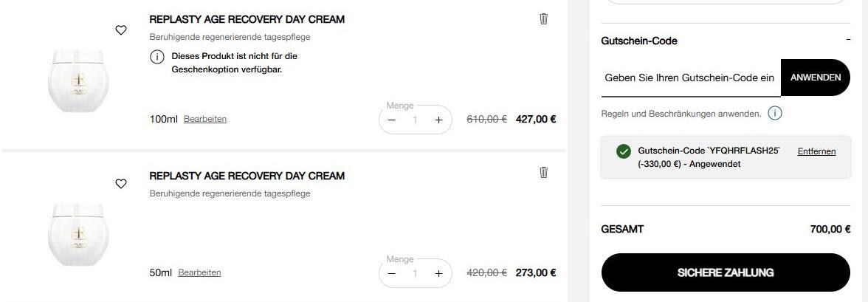
Task: Focus the Gutschein-Code input field
Action: click(x=690, y=78)
